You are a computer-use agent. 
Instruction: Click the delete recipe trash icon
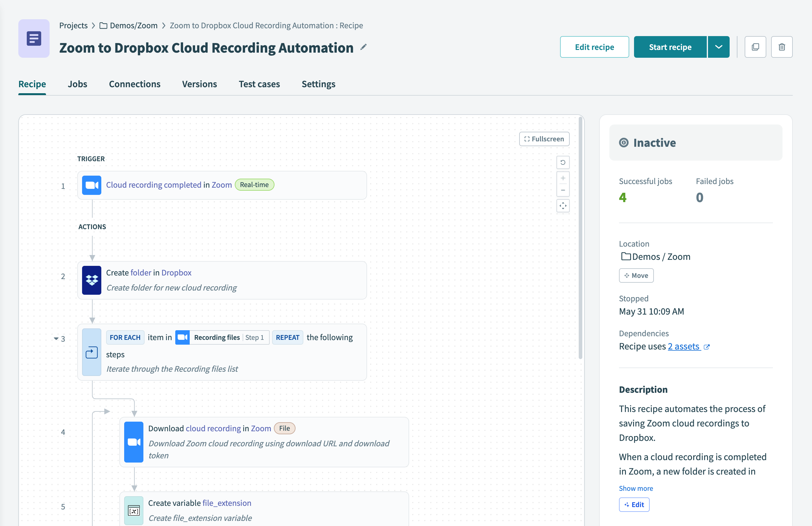pyautogui.click(x=782, y=46)
